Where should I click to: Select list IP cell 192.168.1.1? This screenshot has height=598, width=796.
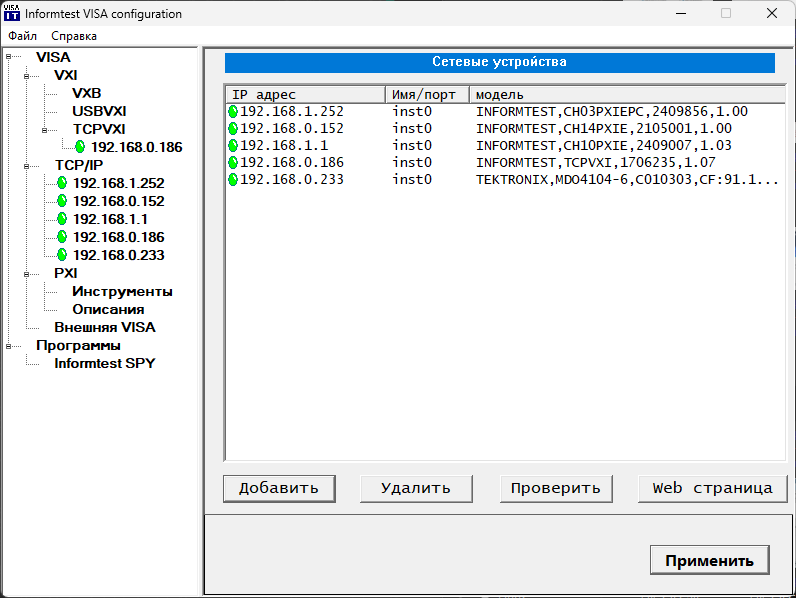(x=284, y=146)
